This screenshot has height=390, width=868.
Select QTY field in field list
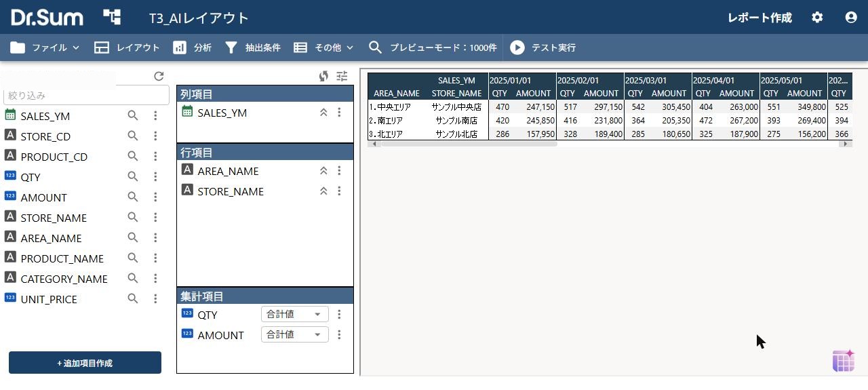(x=31, y=177)
